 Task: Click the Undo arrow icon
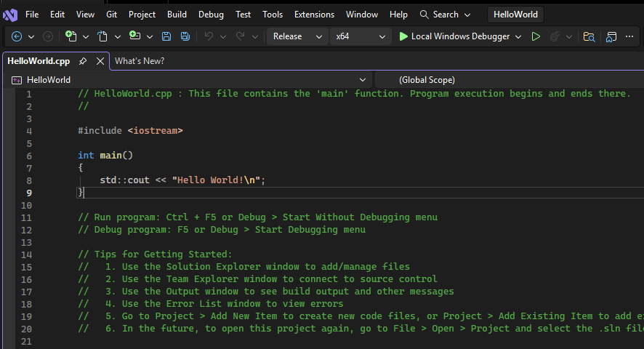click(209, 36)
